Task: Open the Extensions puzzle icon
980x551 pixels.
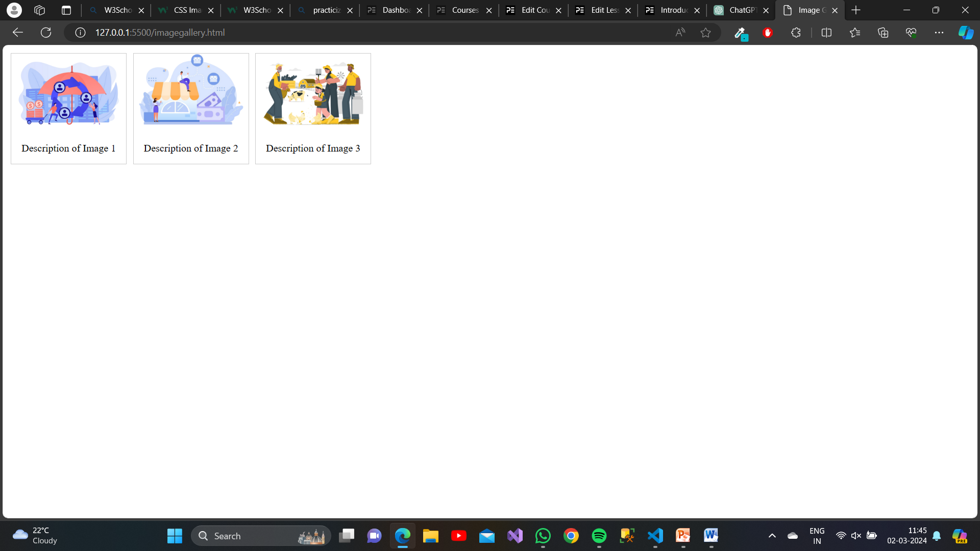Action: click(795, 32)
